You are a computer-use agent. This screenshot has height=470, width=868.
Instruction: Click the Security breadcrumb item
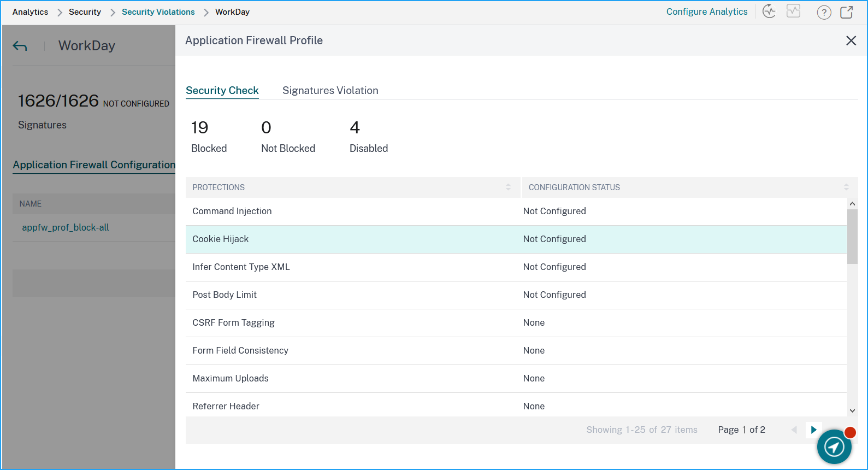[85, 12]
